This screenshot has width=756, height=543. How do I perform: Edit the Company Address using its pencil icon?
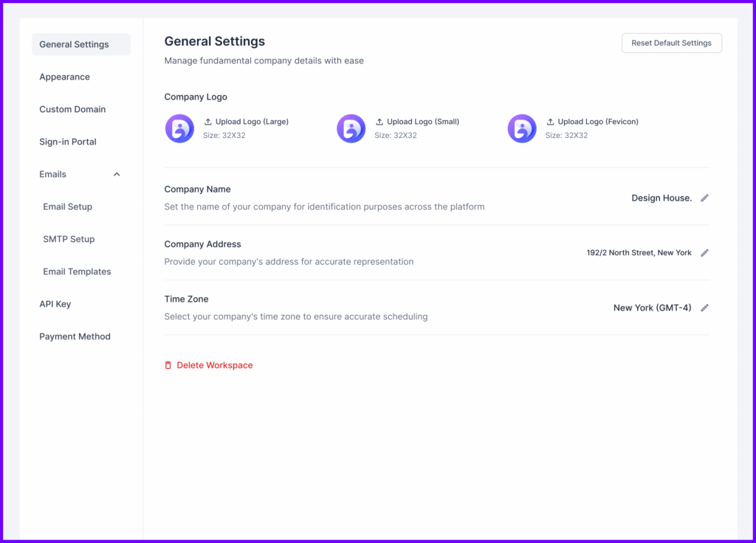(x=704, y=252)
